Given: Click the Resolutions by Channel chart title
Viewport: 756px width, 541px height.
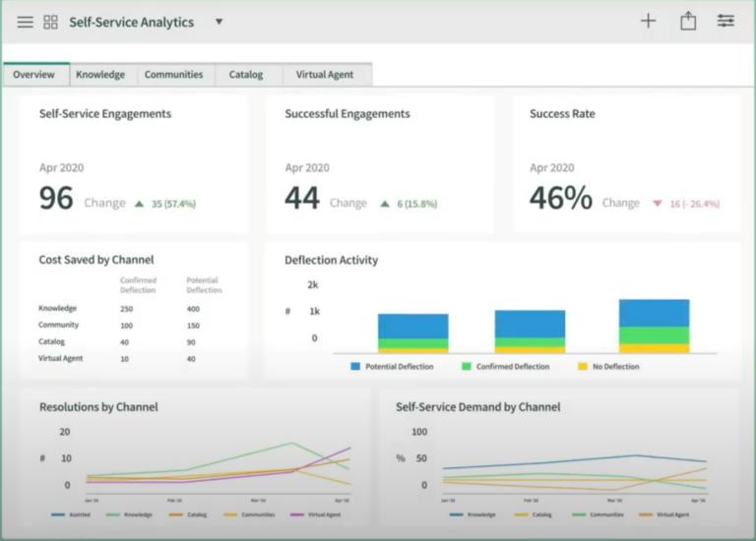Looking at the screenshot, I should point(98,407).
